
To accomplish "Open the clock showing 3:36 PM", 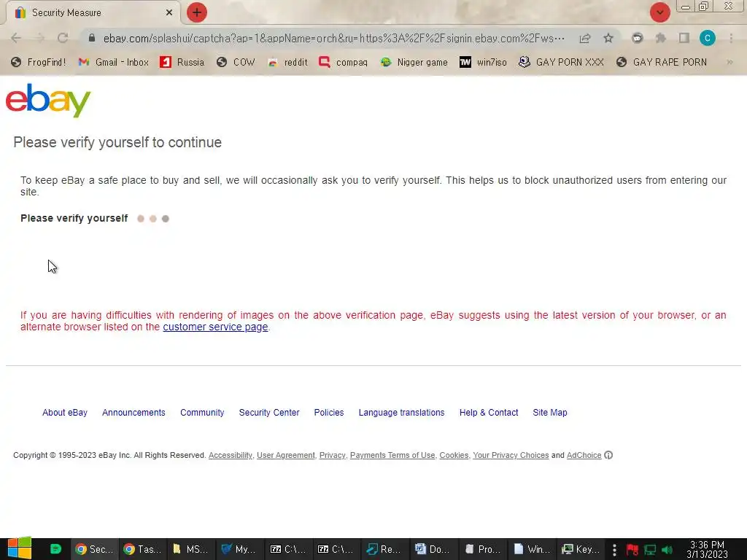I will click(707, 550).
